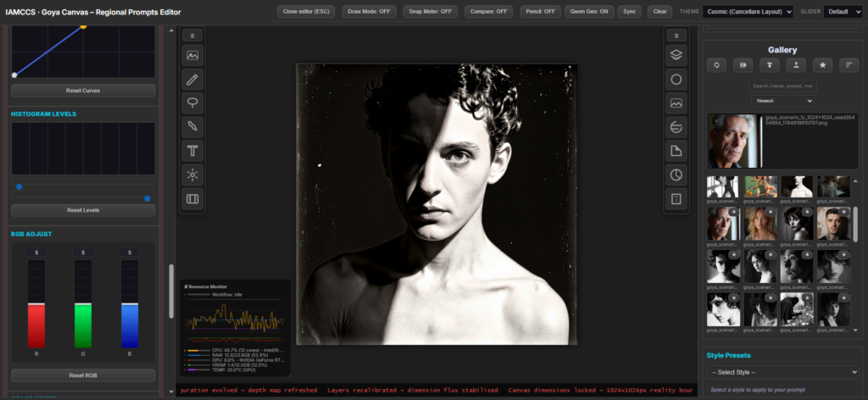868x400 pixels.
Task: Click the portrait image on canvas
Action: point(437,204)
